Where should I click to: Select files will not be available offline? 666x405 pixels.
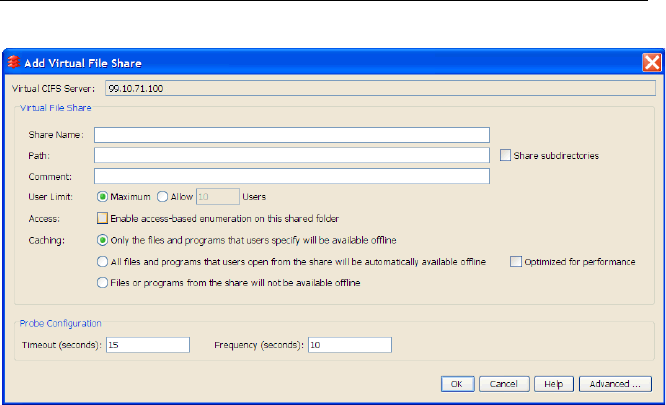click(x=102, y=283)
